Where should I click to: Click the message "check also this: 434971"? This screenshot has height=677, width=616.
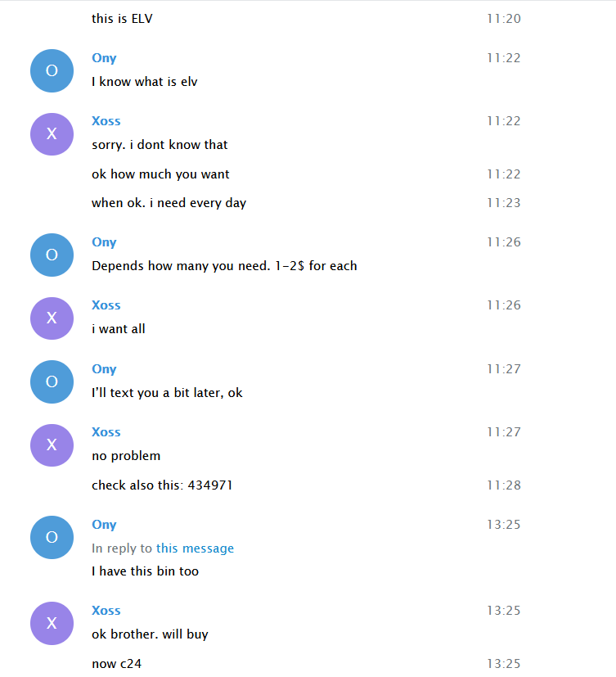coord(162,485)
